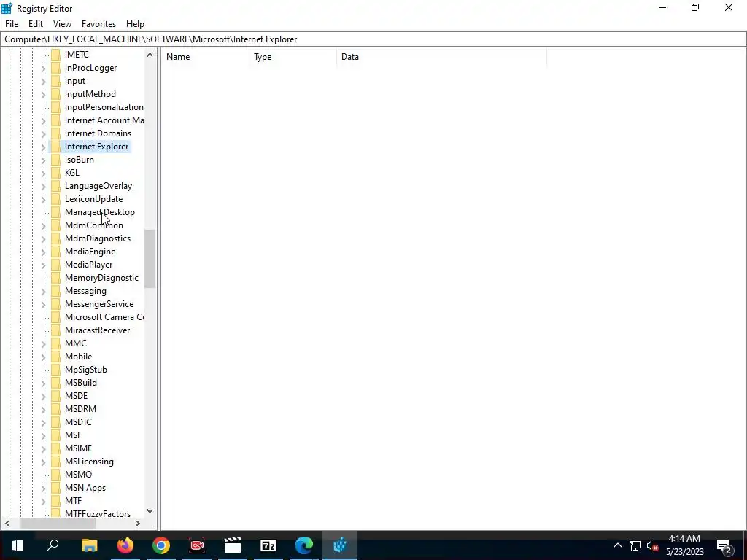The image size is (747, 560).
Task: Open the Edit menu
Action: coord(36,24)
